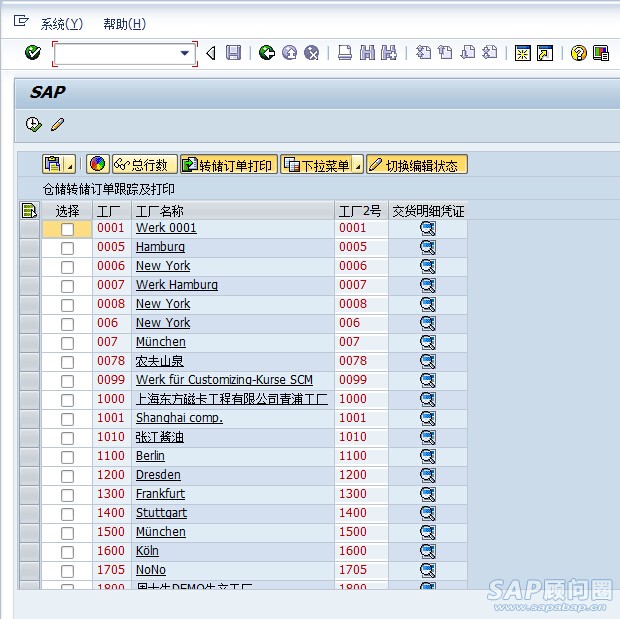620x619 pixels.
Task: Check the box for plant 0005 Hamburg
Action: [67, 248]
